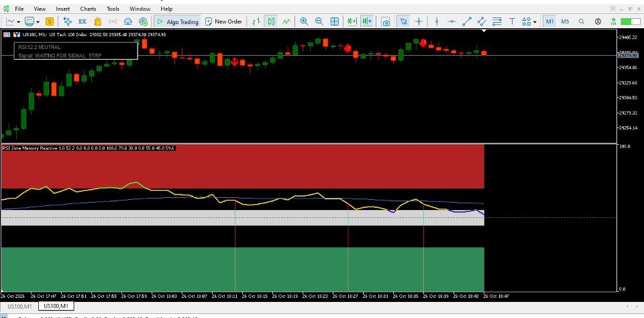Toggle auto scroll to chart end
Viewport: 644px width, 318px height.
click(x=352, y=21)
